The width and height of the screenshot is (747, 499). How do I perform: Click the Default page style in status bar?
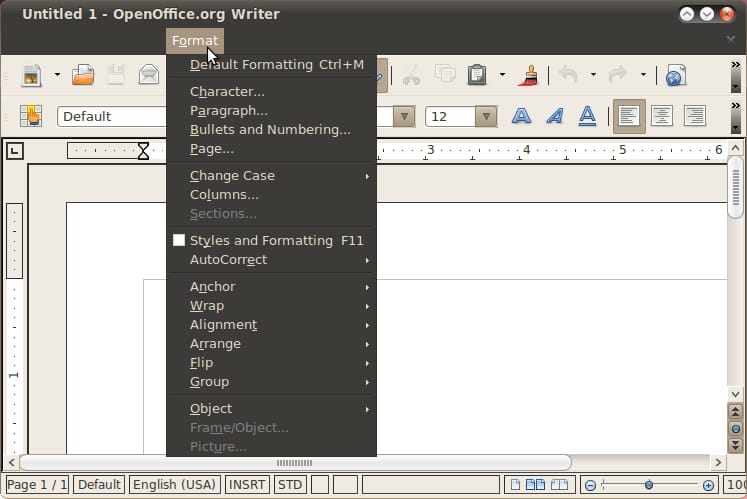tap(99, 485)
